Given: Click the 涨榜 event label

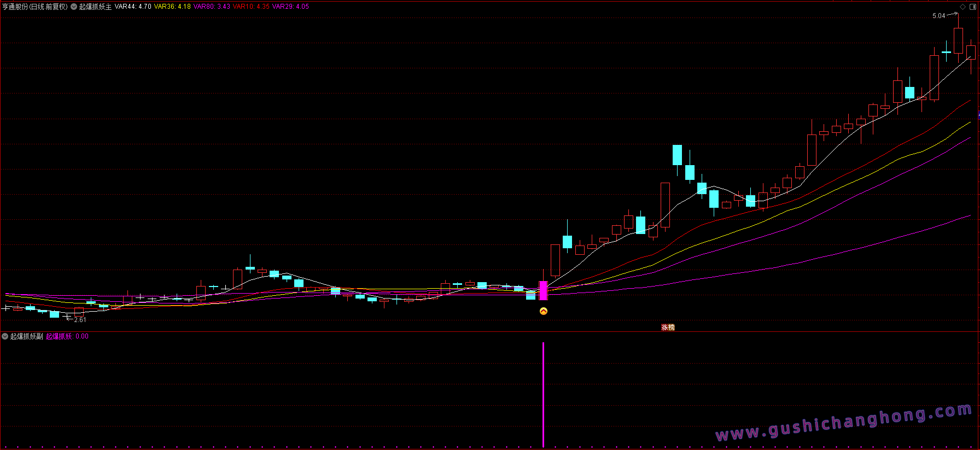Looking at the screenshot, I should [x=668, y=328].
